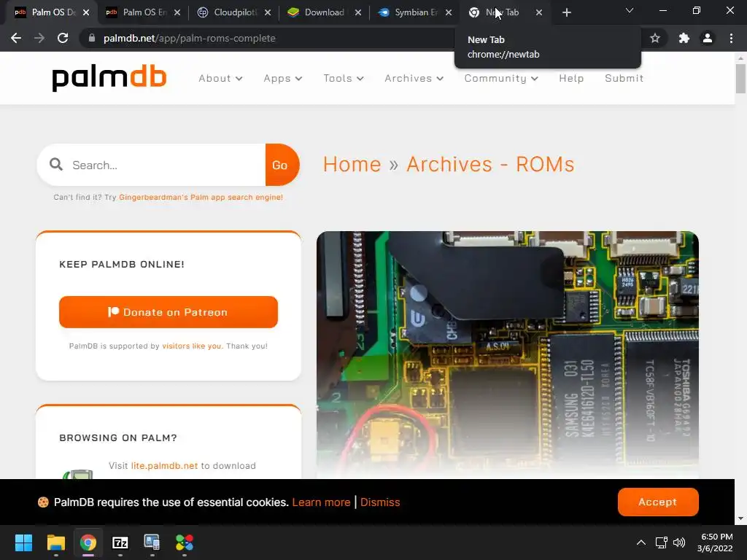Open Chrome's three-dot menu
The height and width of the screenshot is (560, 747).
coord(731,38)
